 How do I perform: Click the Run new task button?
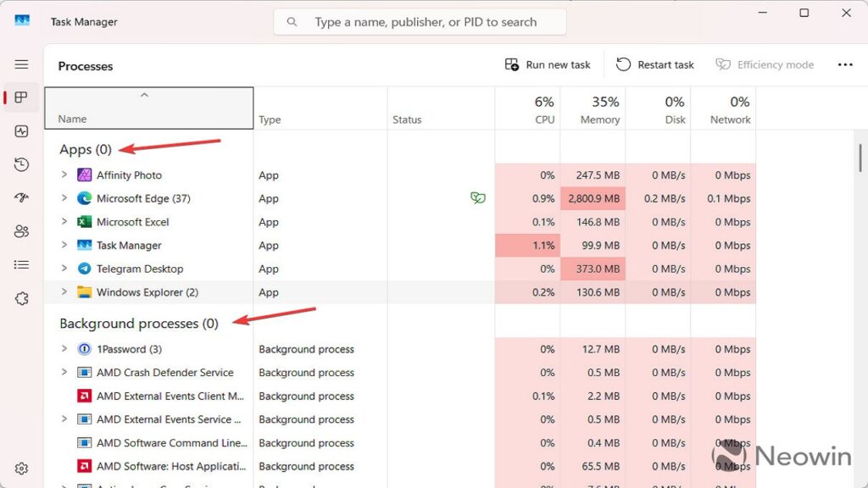point(548,64)
